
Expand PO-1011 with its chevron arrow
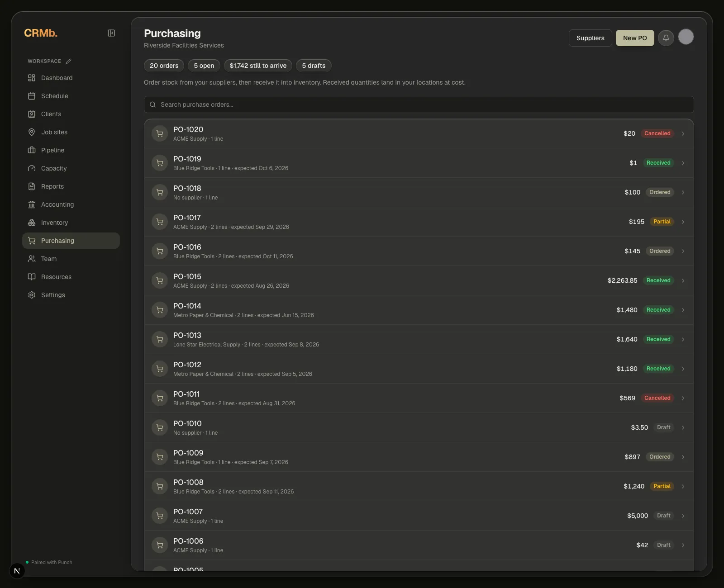click(x=683, y=398)
